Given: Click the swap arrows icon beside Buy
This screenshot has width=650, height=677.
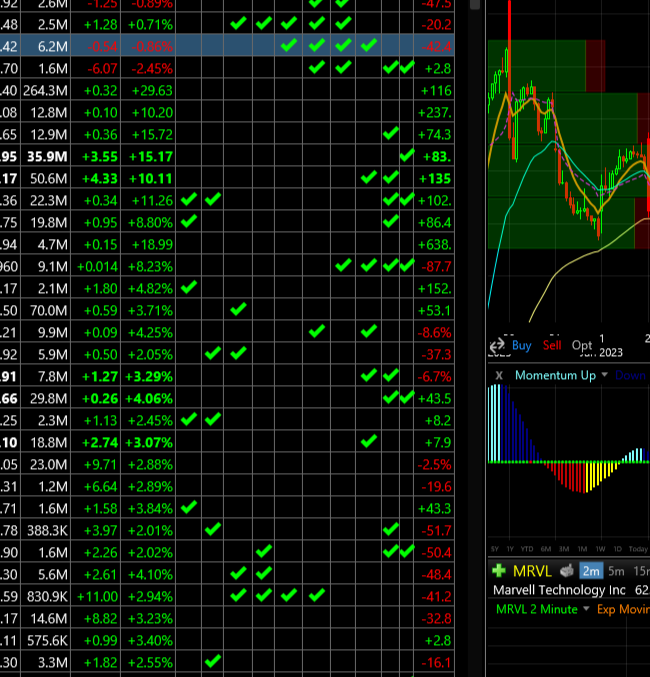Looking at the screenshot, I should (x=497, y=345).
